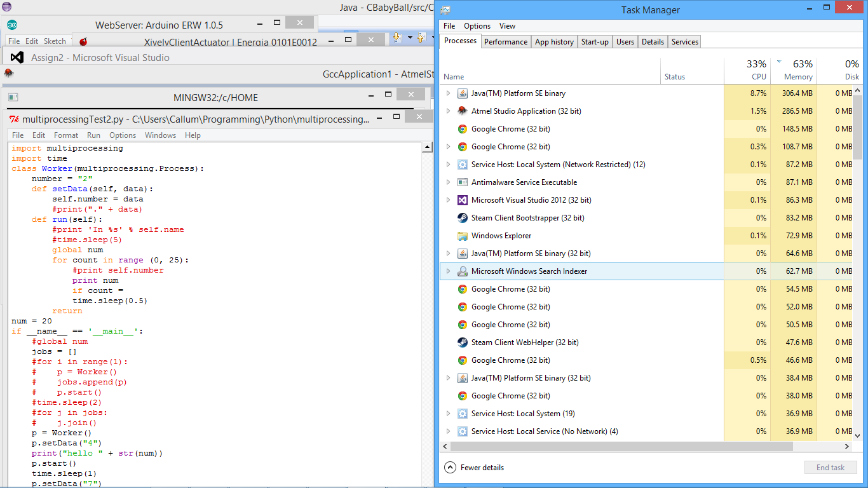Expand the Java Platform SE binary 306.4 MB group
Viewport: 868px width, 488px height.
pos(448,93)
